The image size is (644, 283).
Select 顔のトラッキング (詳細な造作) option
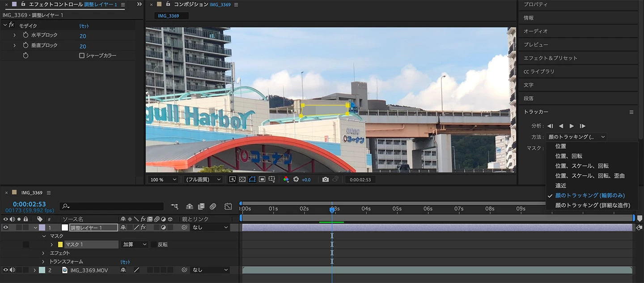(x=593, y=206)
